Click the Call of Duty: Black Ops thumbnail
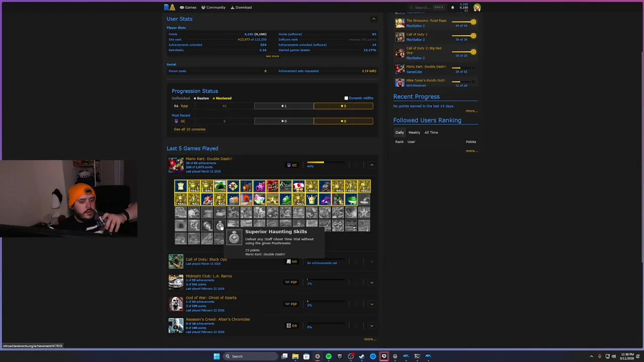 (176, 261)
